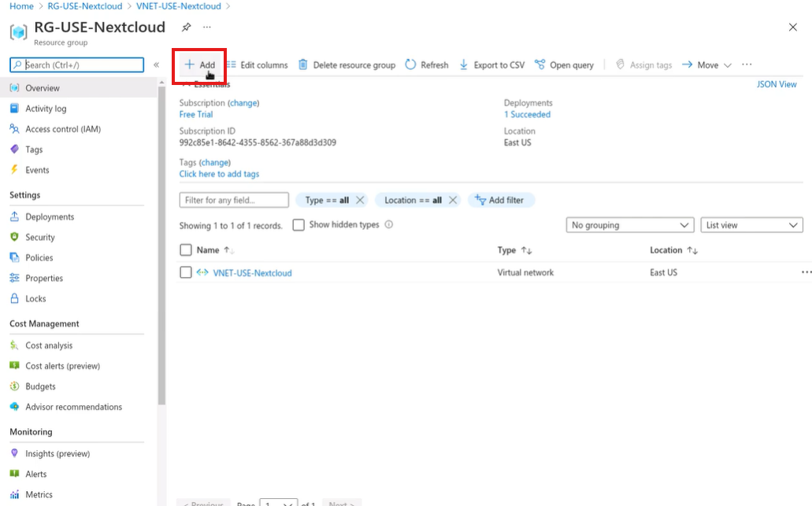This screenshot has height=506, width=812.
Task: Click the Advisor recommendations icon
Action: 14,407
